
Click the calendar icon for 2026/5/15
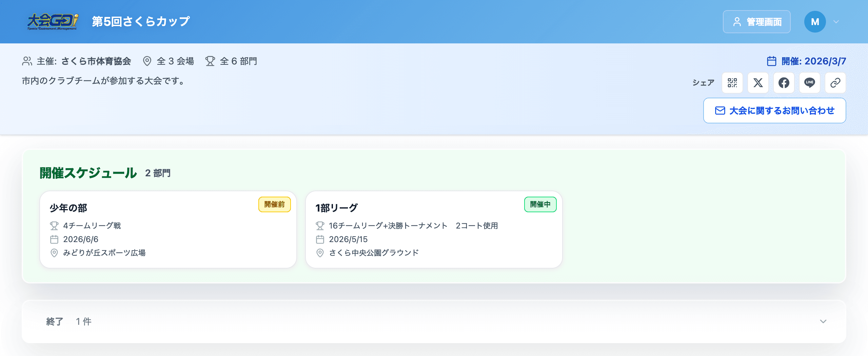(320, 239)
